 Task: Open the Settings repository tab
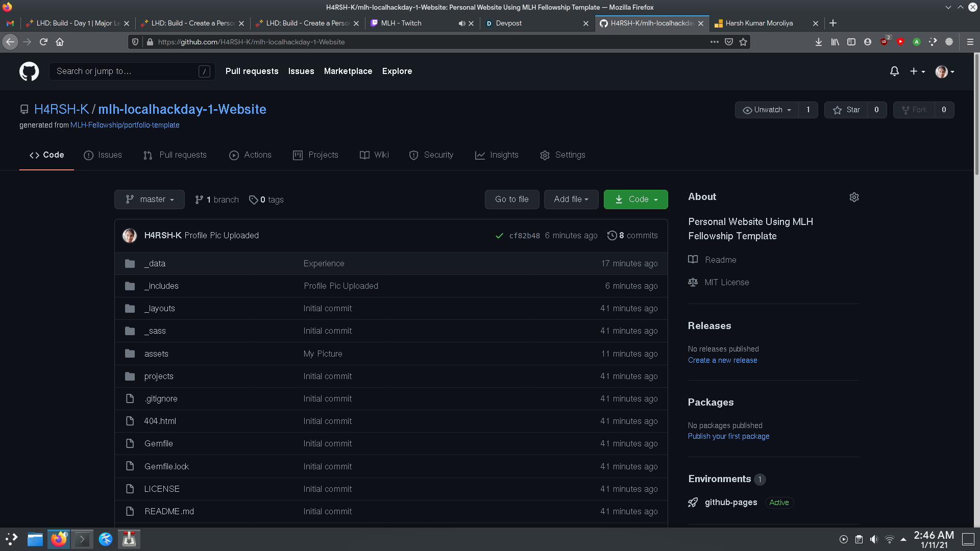(562, 155)
